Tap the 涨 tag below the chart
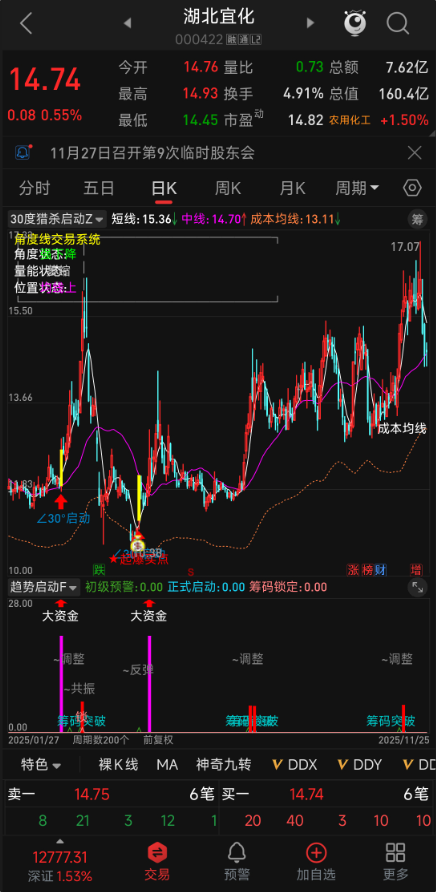The height and width of the screenshot is (892, 436). pyautogui.click(x=353, y=569)
